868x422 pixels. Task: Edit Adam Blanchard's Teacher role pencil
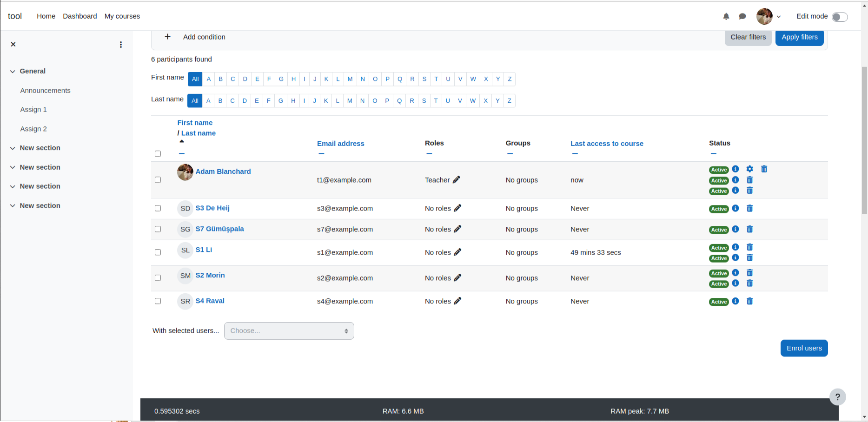click(457, 180)
